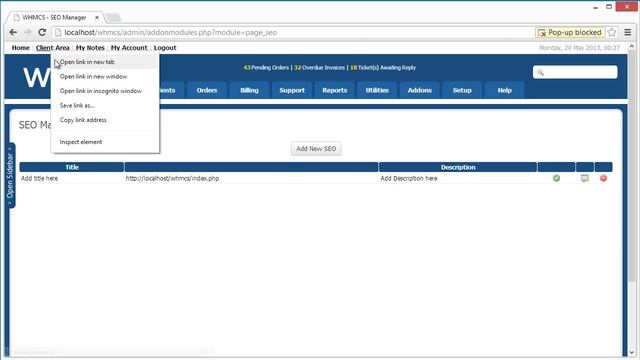Select Save link as... option
640x360 pixels.
pos(105,105)
